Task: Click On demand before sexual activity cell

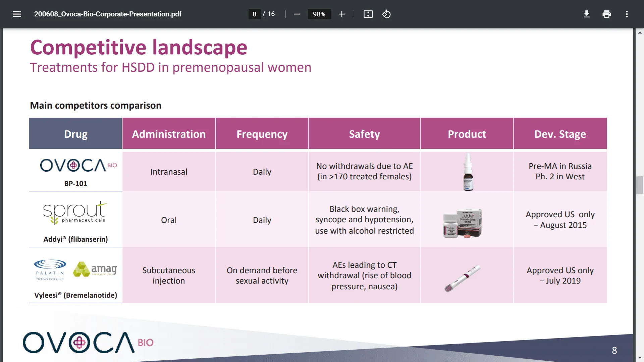Action: (x=262, y=276)
